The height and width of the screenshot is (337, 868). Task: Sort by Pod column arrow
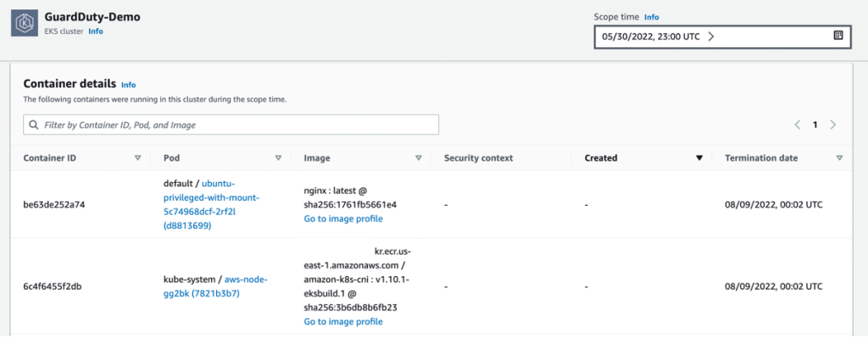pyautogui.click(x=278, y=158)
